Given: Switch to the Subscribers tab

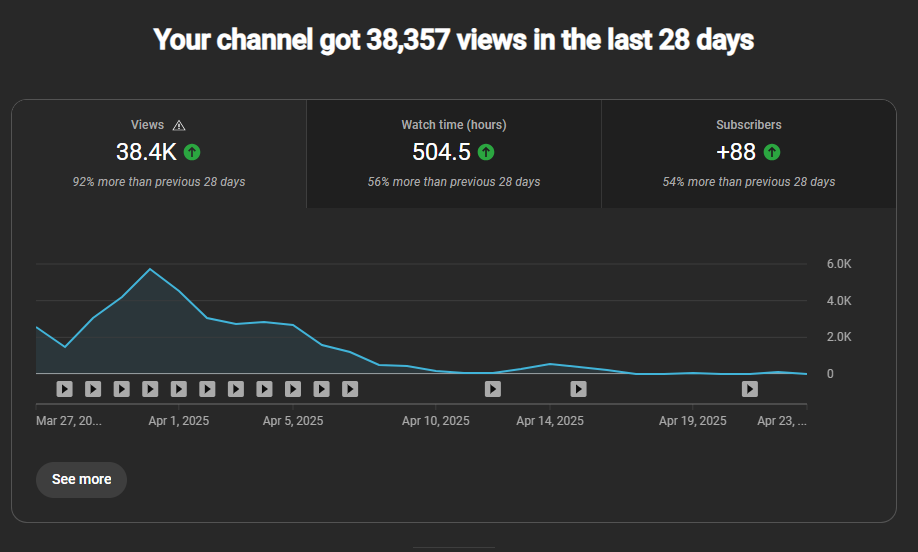Looking at the screenshot, I should 748,153.
